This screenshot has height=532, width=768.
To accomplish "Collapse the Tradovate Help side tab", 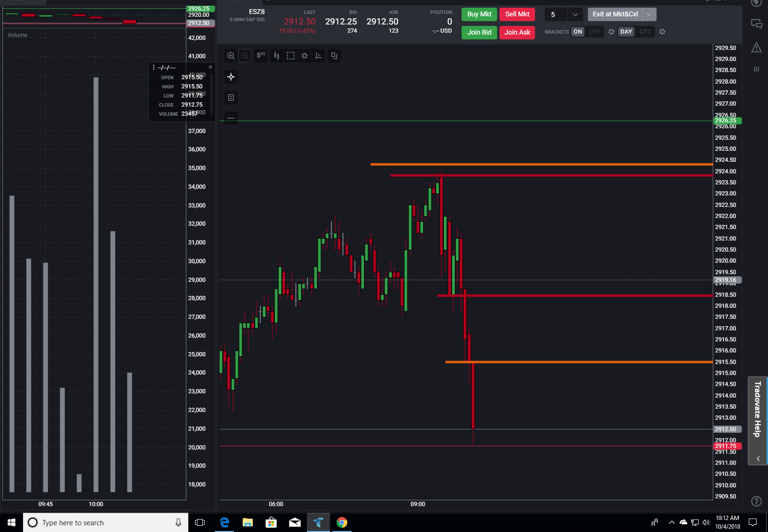I will coord(758,459).
